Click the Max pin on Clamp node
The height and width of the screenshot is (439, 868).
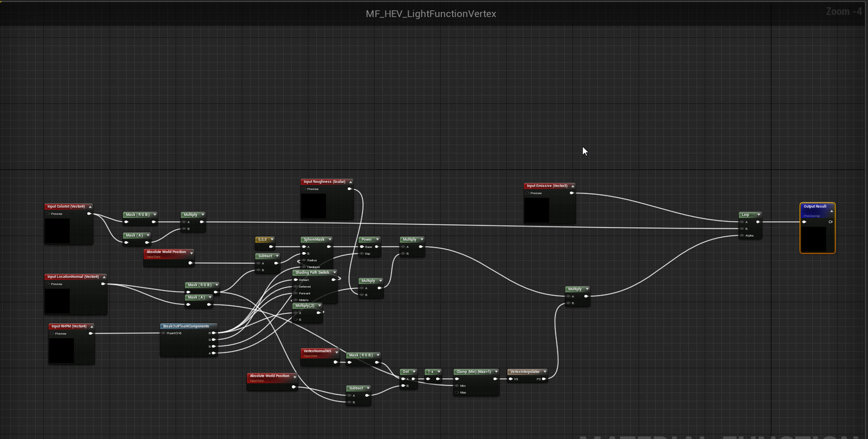[457, 392]
